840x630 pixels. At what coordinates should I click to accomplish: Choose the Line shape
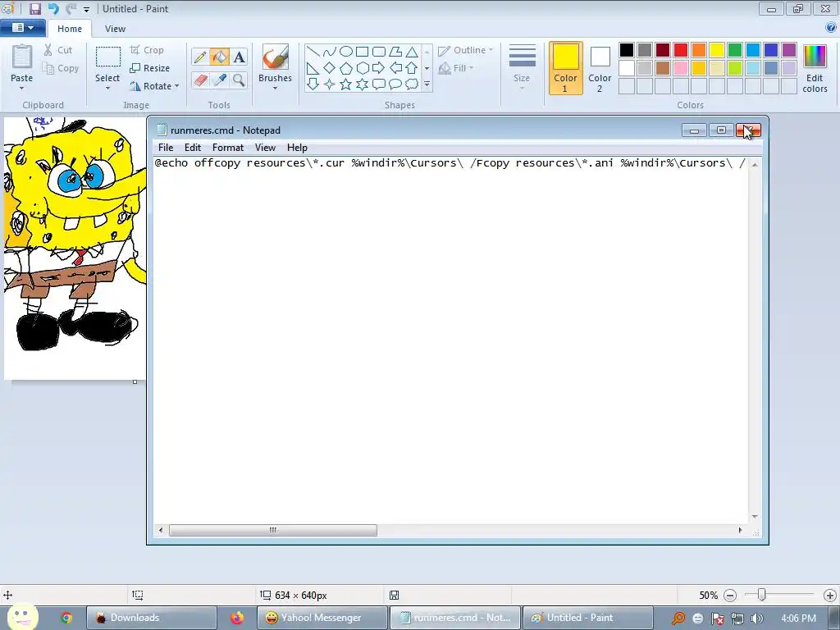tap(313, 52)
